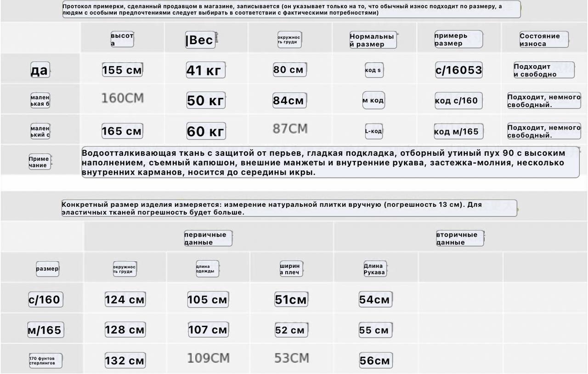This screenshot has width=588, height=374.
Task: Click the "Вес" column header
Action: click(200, 40)
